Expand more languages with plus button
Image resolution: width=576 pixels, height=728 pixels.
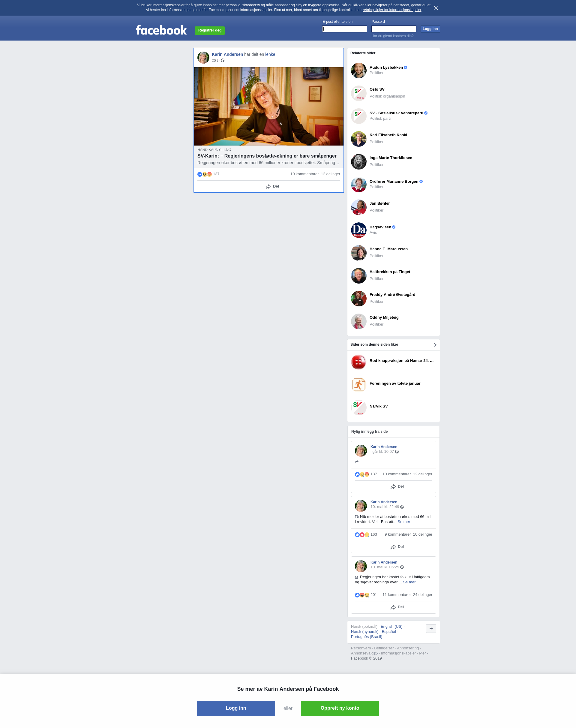click(431, 628)
